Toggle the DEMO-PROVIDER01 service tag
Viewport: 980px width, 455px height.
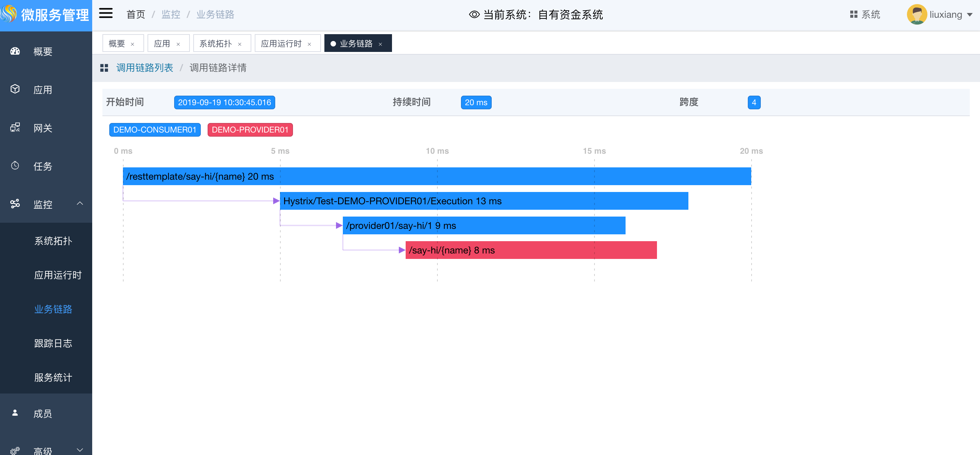point(250,130)
